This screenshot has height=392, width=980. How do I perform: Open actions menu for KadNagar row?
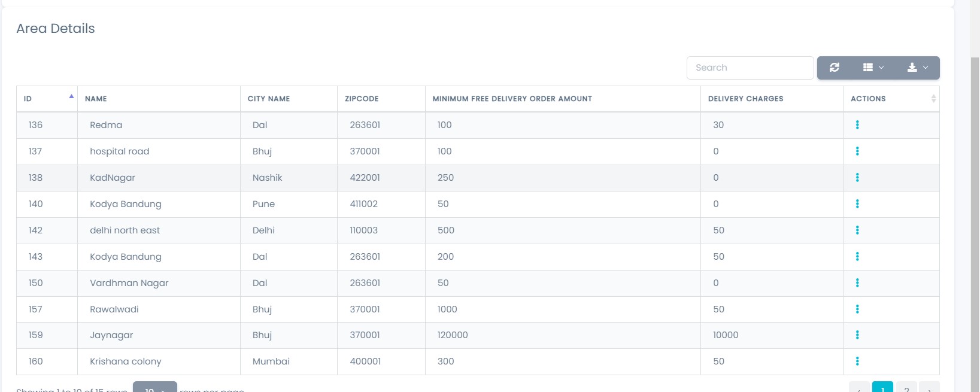coord(857,178)
